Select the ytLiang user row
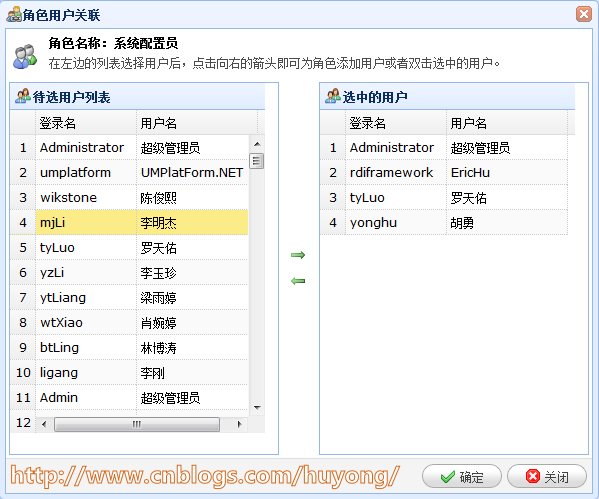Screen dimensions: 599x499 click(130, 298)
